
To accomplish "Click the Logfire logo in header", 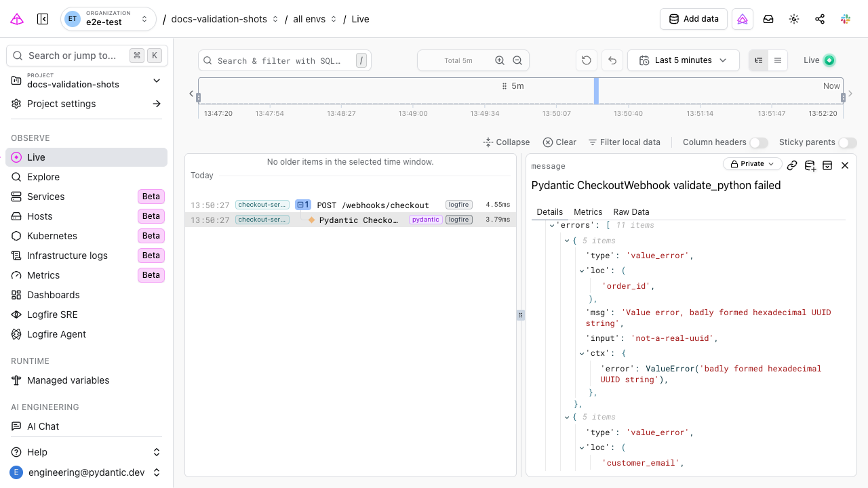I will pyautogui.click(x=18, y=19).
